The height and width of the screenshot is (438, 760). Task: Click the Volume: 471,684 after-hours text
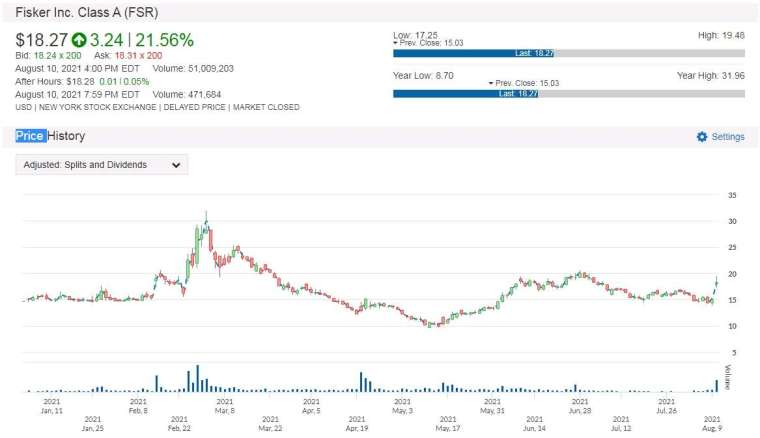point(187,94)
